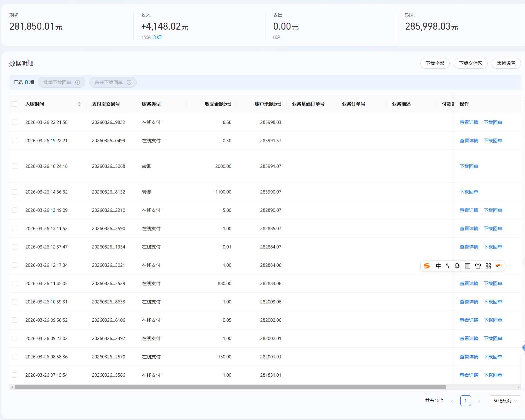525x420 pixels.
Task: Toggle Chinese input mode in the IME bar
Action: (x=439, y=266)
